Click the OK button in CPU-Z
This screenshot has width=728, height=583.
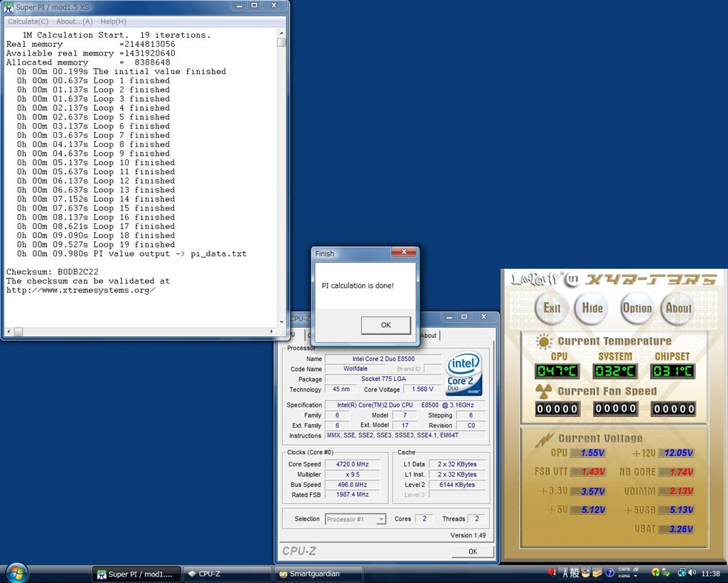coord(472,551)
